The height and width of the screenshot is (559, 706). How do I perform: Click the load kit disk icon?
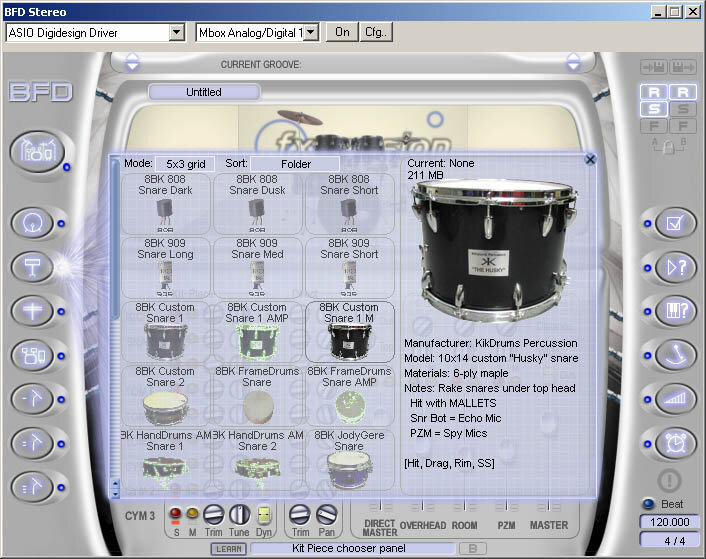click(653, 68)
